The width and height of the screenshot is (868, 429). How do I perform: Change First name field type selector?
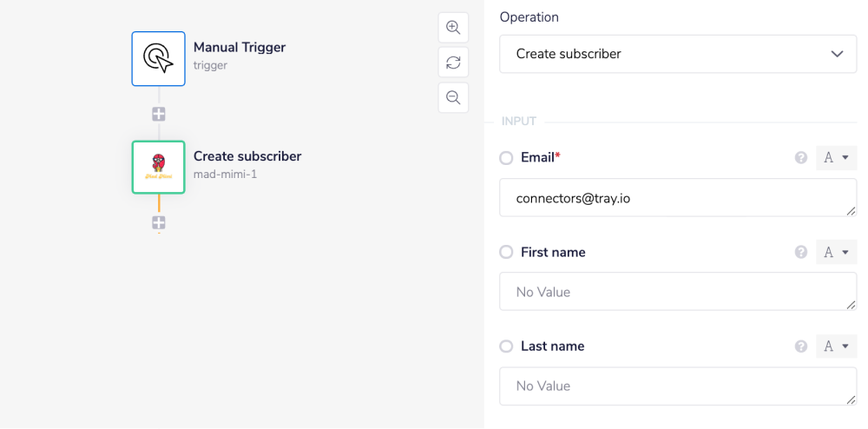(836, 252)
